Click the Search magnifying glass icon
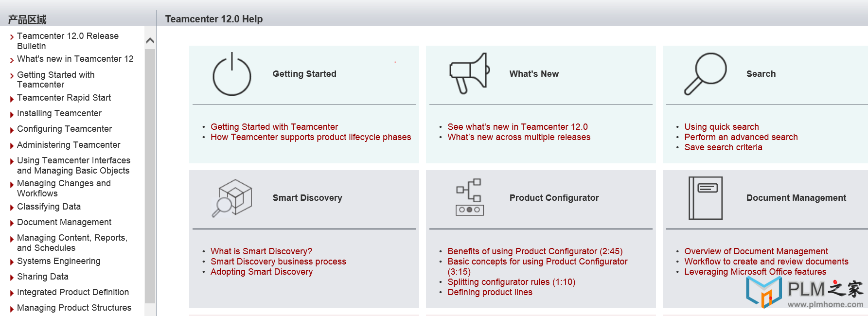 click(706, 74)
